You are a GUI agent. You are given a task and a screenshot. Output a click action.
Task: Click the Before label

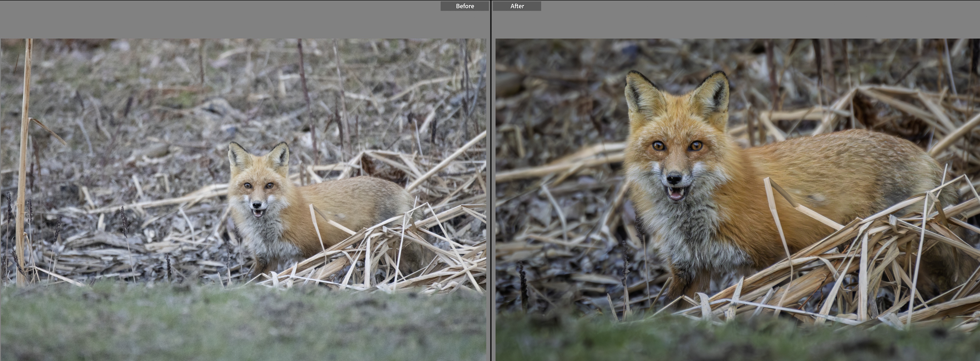(x=465, y=6)
